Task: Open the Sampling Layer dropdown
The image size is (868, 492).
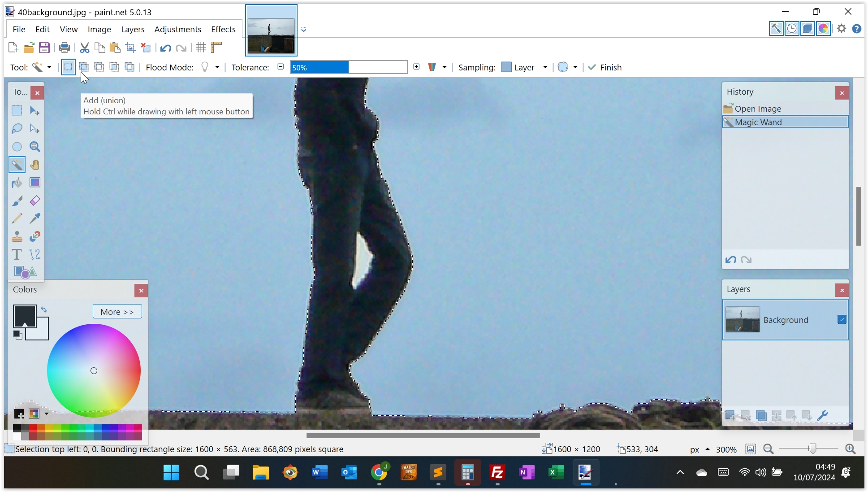Action: (x=545, y=67)
